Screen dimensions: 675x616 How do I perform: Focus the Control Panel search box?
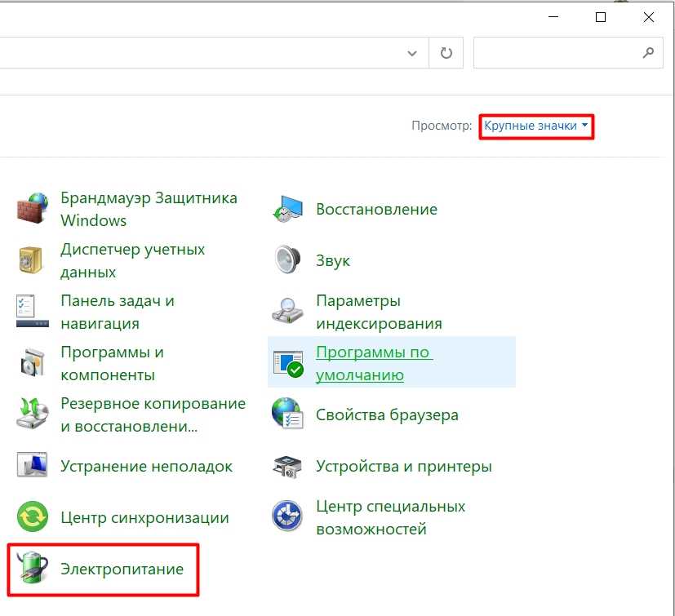point(568,53)
